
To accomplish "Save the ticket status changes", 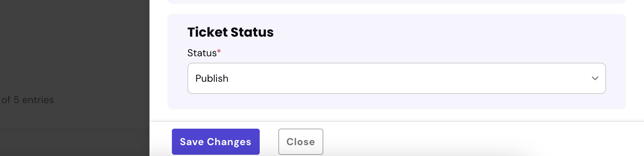I will (x=215, y=142).
